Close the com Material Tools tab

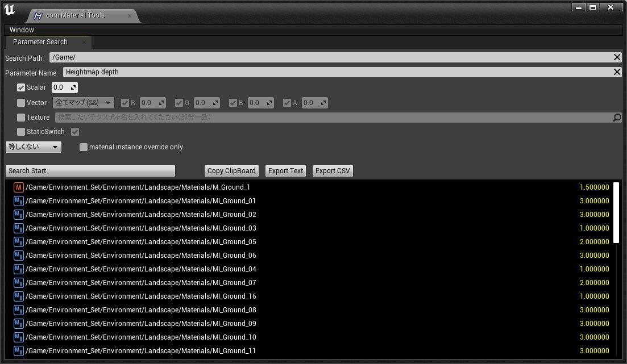tap(130, 16)
